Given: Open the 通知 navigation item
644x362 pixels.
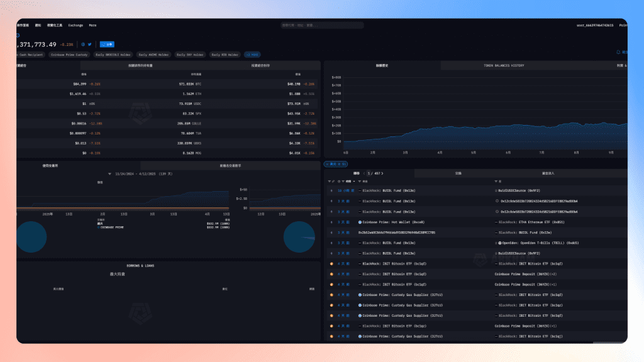Looking at the screenshot, I should tap(38, 25).
